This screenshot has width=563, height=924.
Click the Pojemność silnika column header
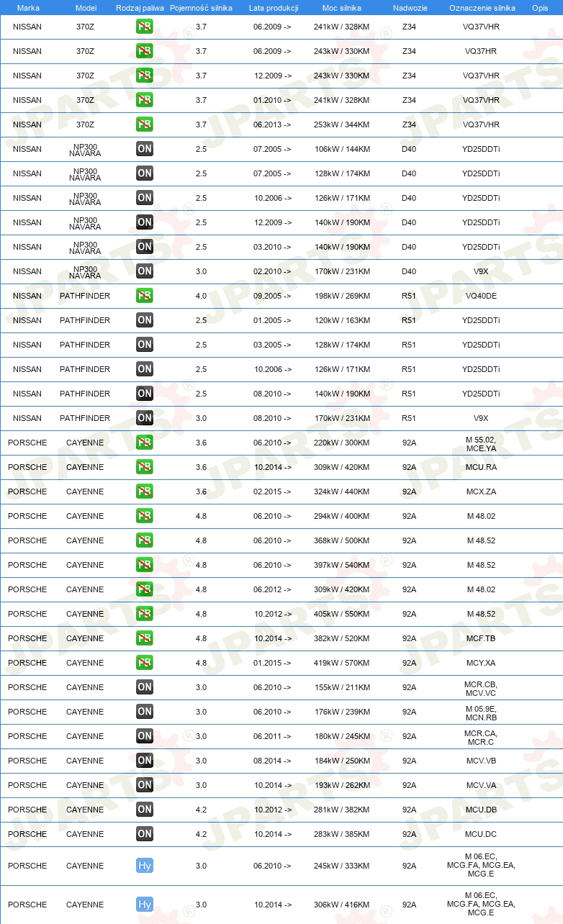[x=201, y=8]
